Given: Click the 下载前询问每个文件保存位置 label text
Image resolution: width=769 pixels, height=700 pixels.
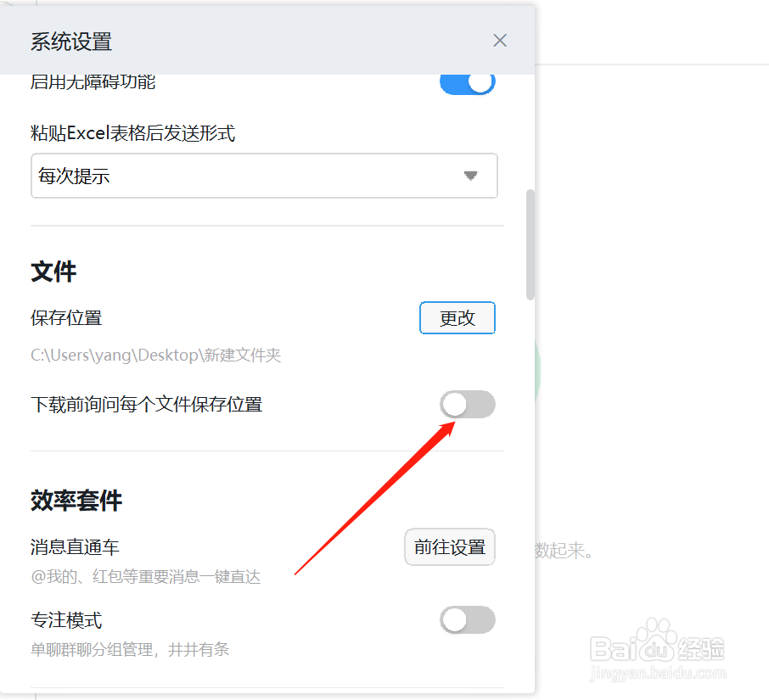Looking at the screenshot, I should coord(147,405).
